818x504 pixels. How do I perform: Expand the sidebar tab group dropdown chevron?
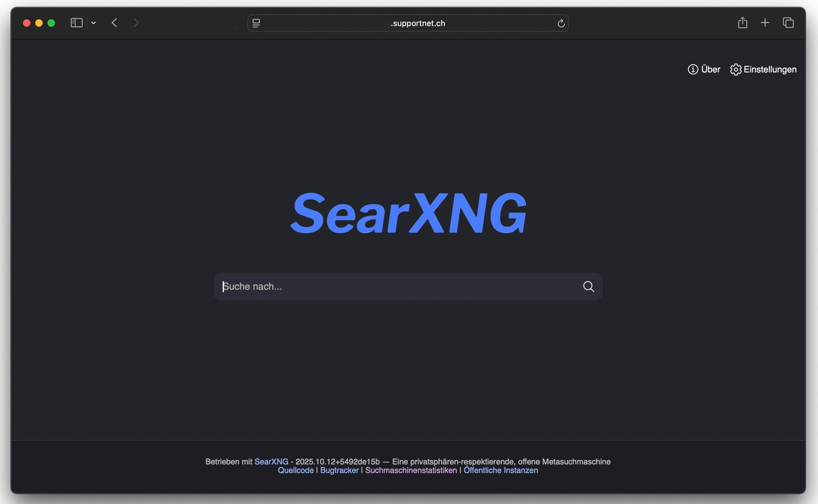(94, 23)
